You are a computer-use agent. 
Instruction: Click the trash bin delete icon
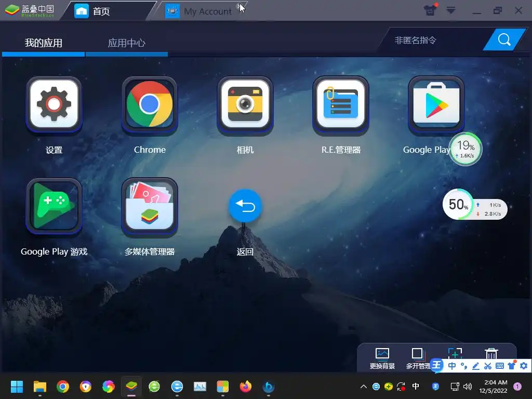click(x=491, y=353)
